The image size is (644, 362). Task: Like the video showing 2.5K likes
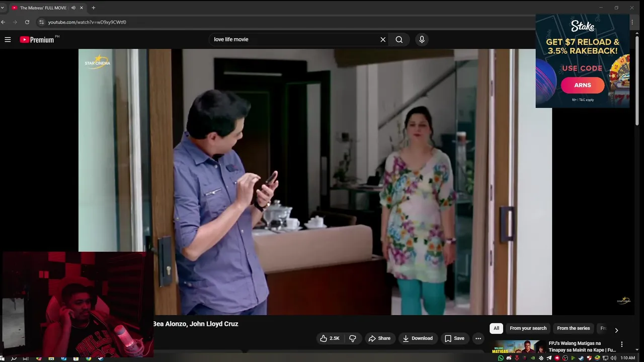(330, 338)
